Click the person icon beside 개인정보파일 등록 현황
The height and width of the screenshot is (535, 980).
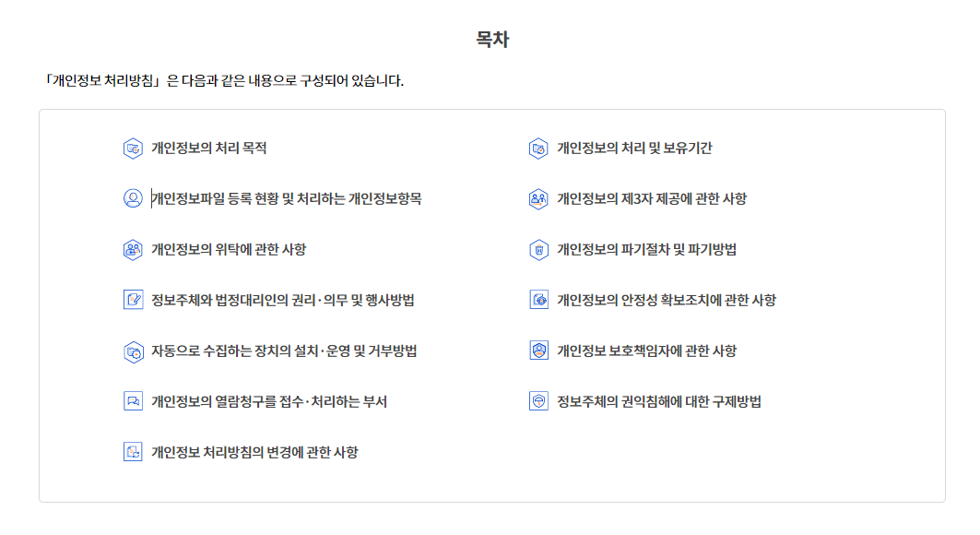(133, 198)
